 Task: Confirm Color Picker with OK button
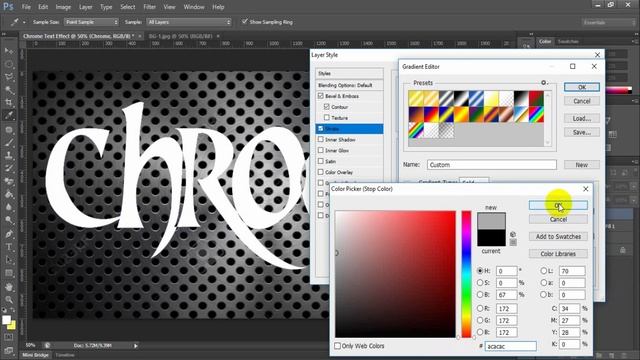(558, 205)
